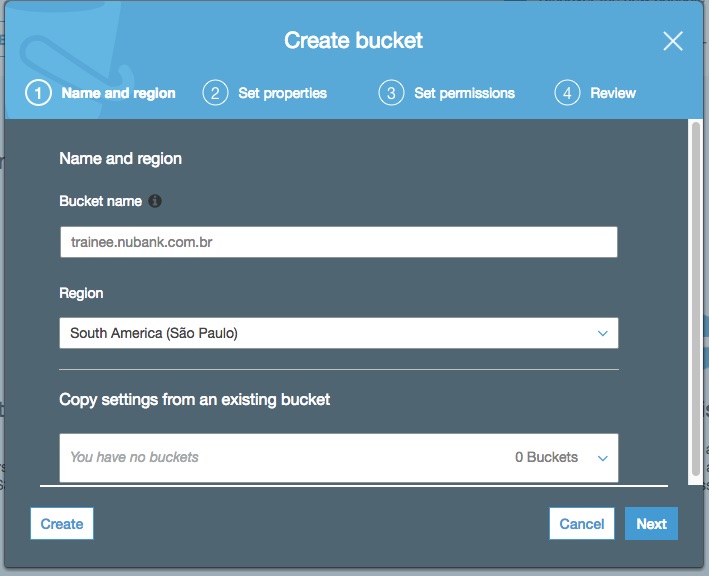The height and width of the screenshot is (576, 709).
Task: Open the Region dropdown
Action: pyautogui.click(x=338, y=333)
